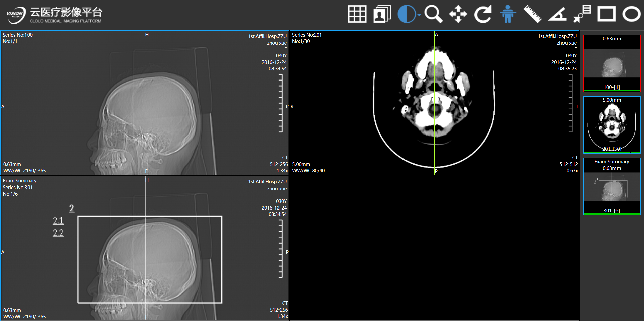Image resolution: width=644 pixels, height=321 pixels.
Task: Open series thumbnail 100-[1]
Action: (612, 63)
